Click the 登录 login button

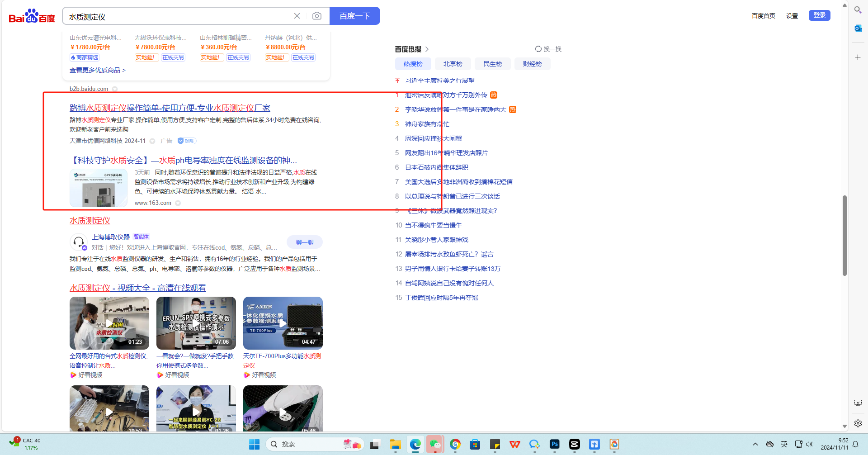(820, 15)
